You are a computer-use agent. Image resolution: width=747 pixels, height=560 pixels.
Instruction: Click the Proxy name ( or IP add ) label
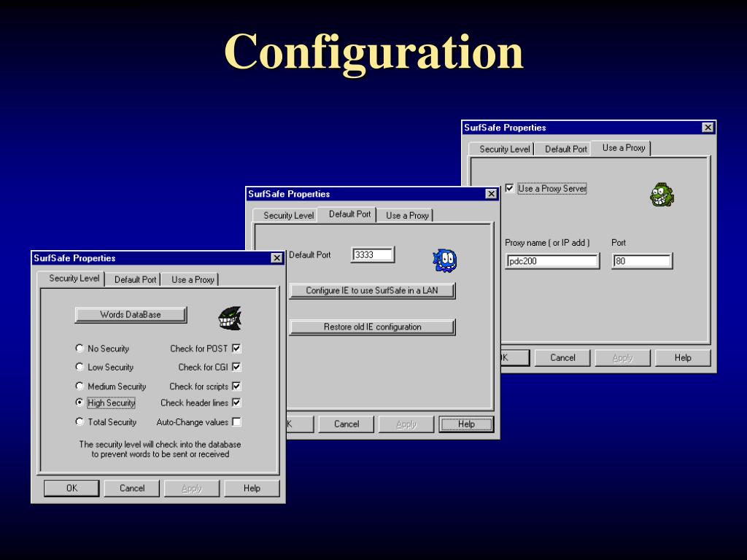pyautogui.click(x=547, y=242)
